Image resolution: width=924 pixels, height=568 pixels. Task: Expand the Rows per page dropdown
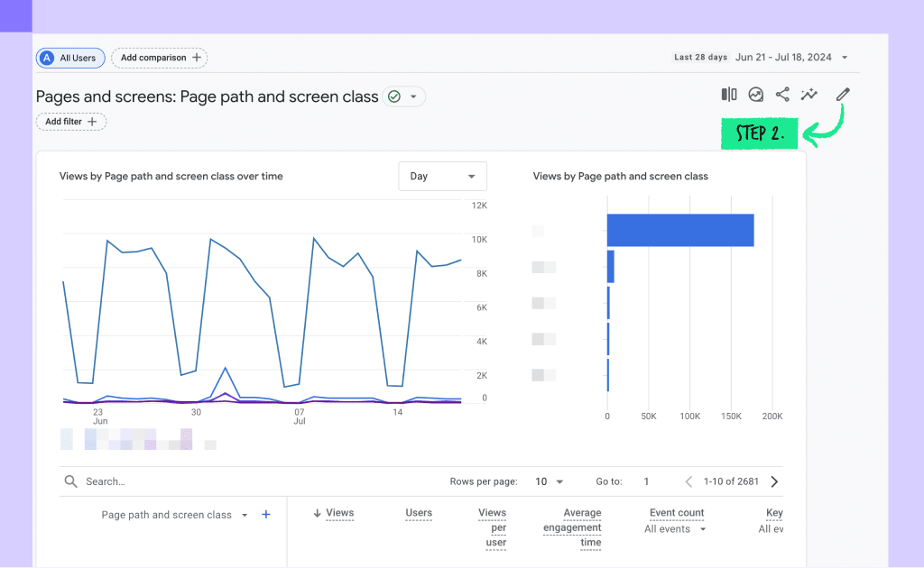550,481
